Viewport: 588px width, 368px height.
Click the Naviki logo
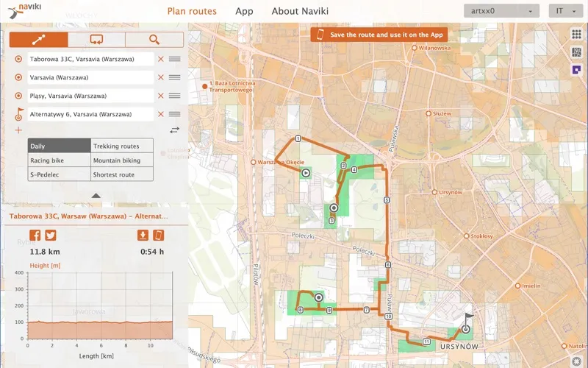click(x=24, y=11)
